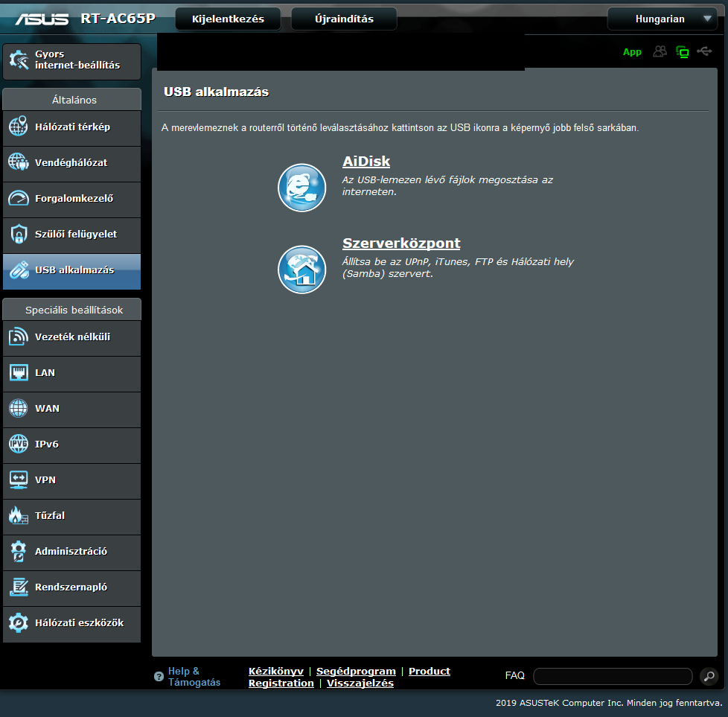Click the LAN port icon
Image resolution: width=728 pixels, height=717 pixels.
[x=19, y=372]
